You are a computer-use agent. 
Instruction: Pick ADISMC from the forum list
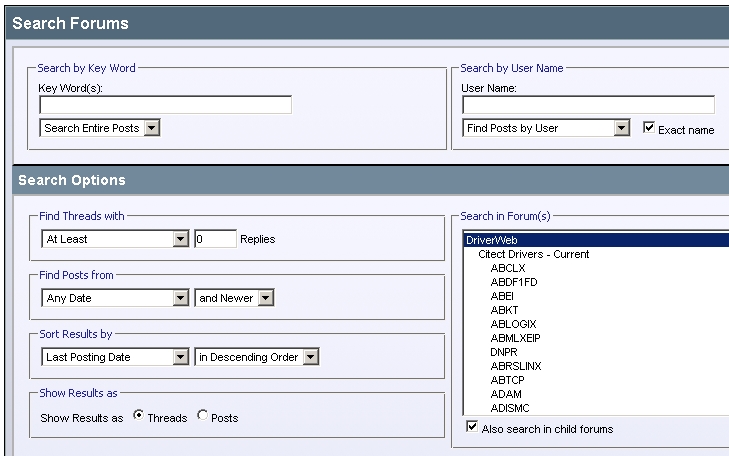pos(510,408)
